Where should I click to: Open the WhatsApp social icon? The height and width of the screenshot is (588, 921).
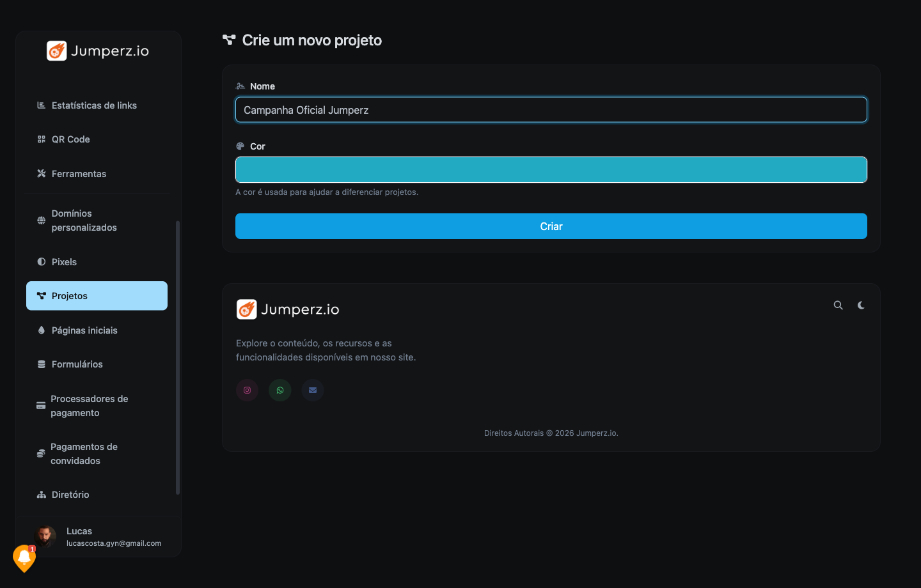(279, 390)
